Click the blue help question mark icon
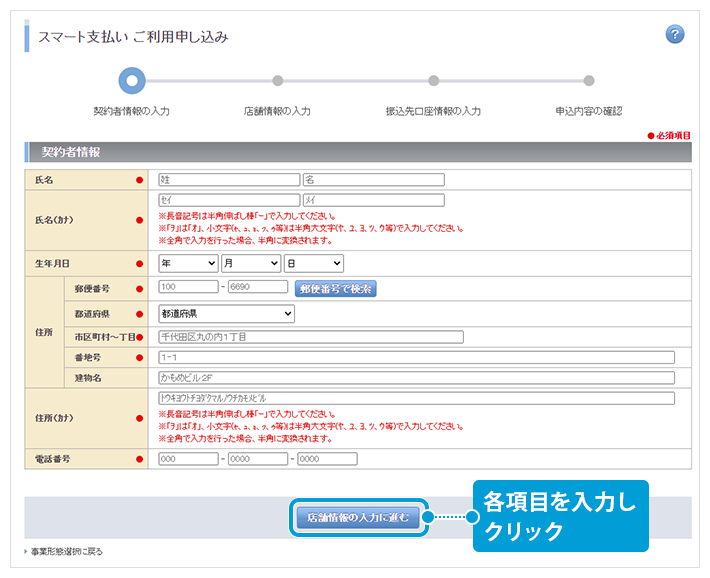Image resolution: width=710 pixels, height=578 pixels. (675, 35)
